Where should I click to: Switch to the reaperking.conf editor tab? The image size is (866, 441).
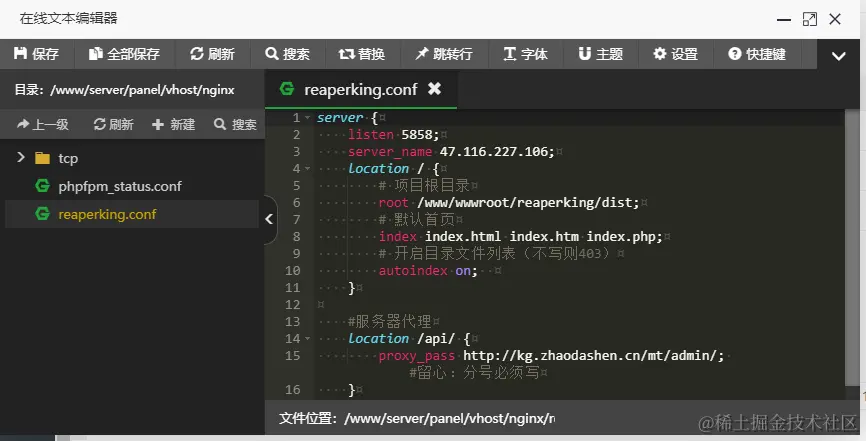tap(361, 90)
